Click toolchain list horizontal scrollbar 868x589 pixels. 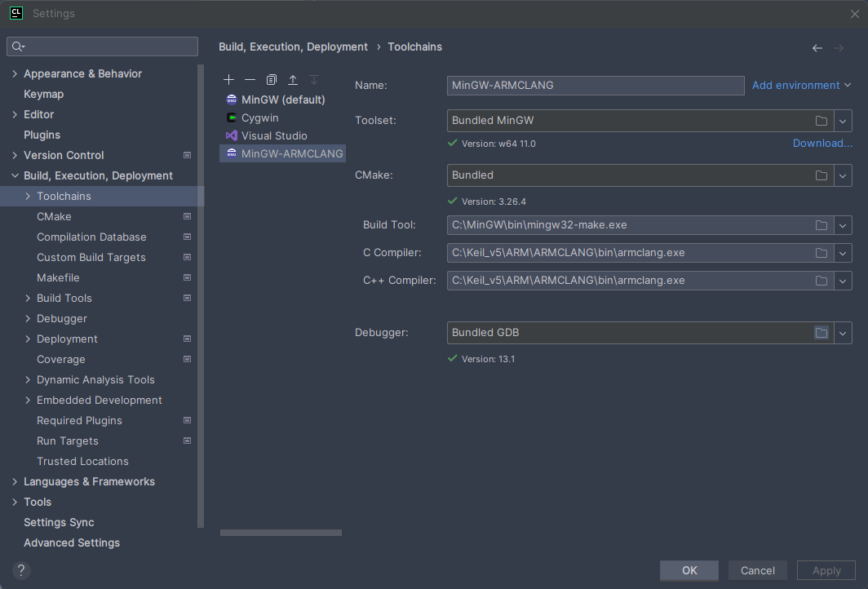[281, 533]
